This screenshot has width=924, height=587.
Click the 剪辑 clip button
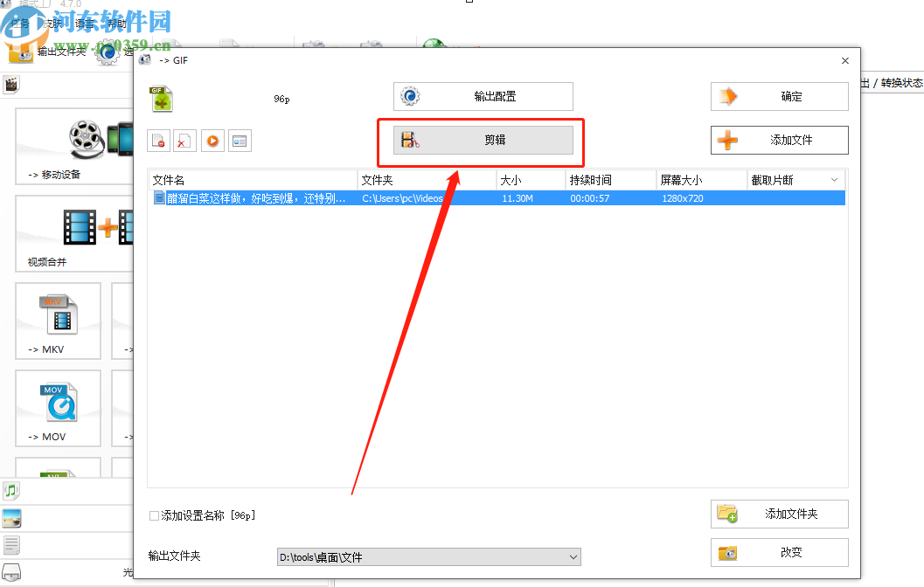click(x=483, y=140)
